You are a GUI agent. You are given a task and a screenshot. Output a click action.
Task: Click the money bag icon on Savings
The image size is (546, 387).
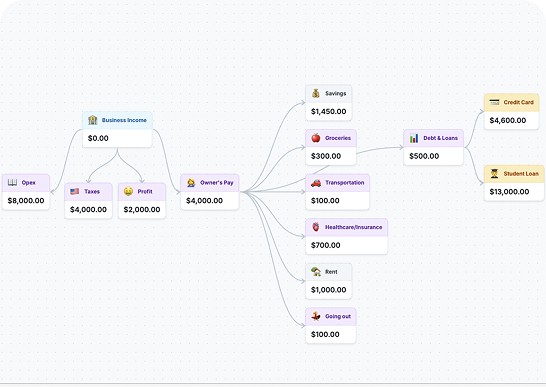click(x=316, y=93)
